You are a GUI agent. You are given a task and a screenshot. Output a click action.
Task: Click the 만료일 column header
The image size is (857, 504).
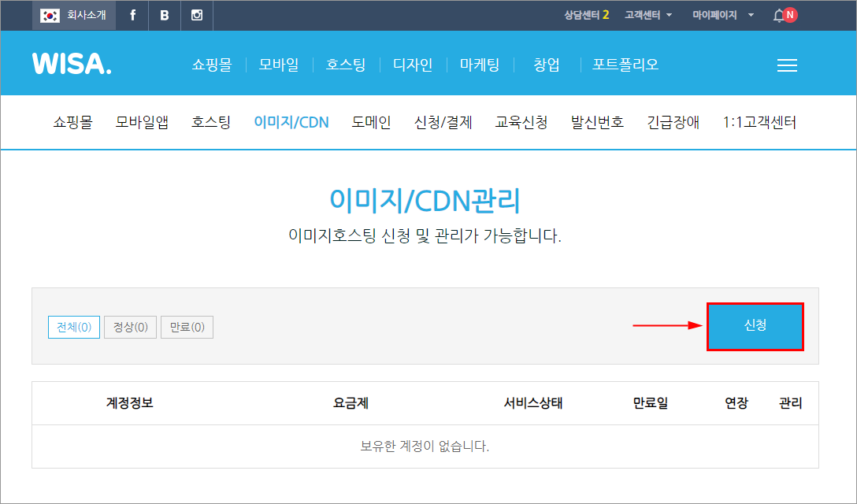point(651,403)
